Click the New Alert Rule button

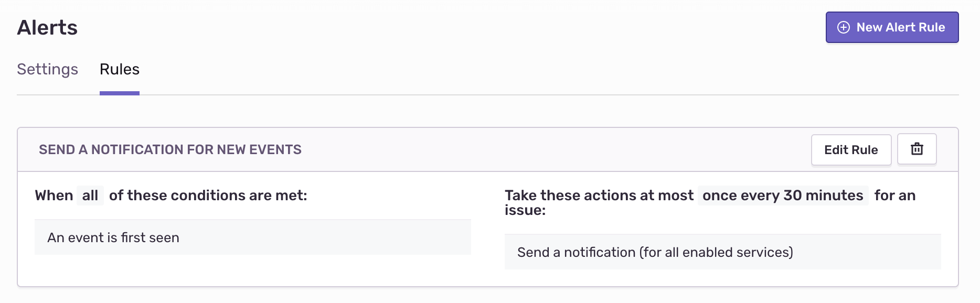pyautogui.click(x=892, y=27)
